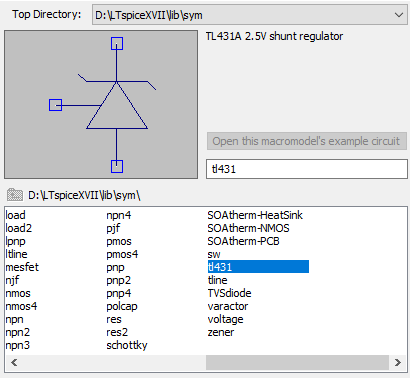Select 'SOAtherm-NMOS' in the list

[x=248, y=228]
